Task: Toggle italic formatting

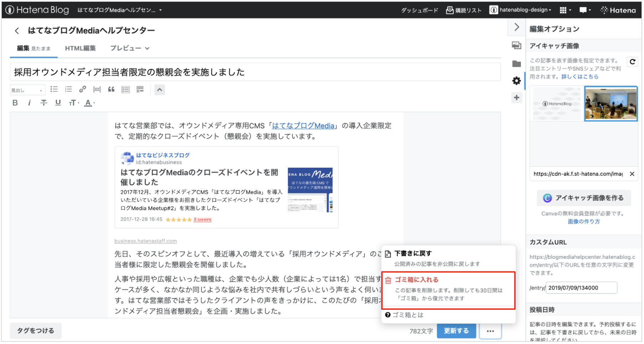Action: 29,103
